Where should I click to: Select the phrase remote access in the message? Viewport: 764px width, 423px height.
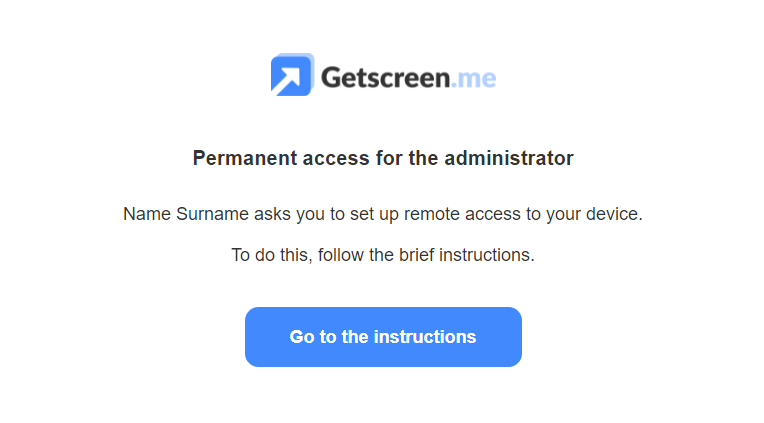(x=462, y=214)
